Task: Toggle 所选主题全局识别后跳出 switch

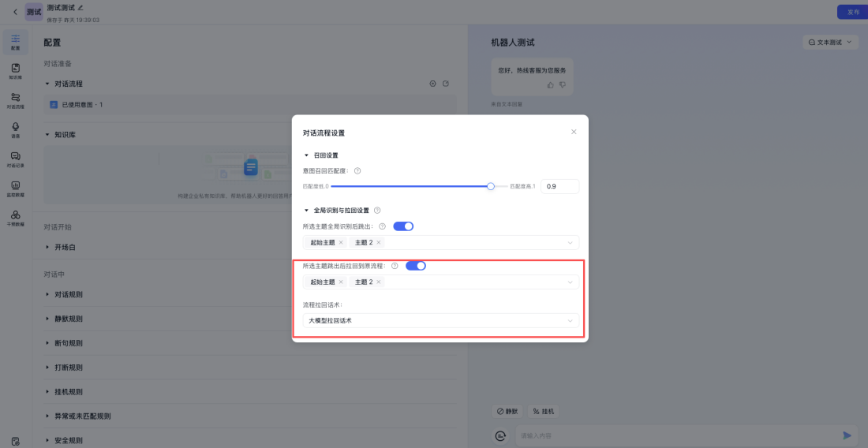Action: 403,226
